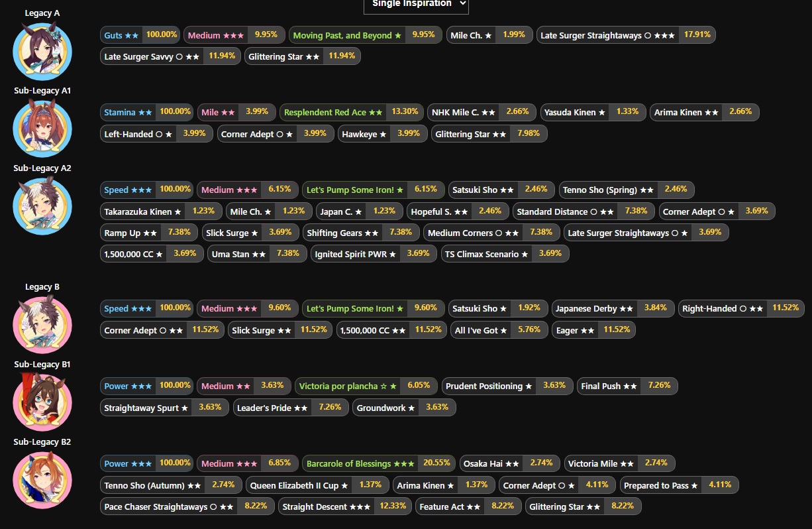812x529 pixels.
Task: Click Late Surger Straightaways 17.91% tag
Action: coord(626,35)
